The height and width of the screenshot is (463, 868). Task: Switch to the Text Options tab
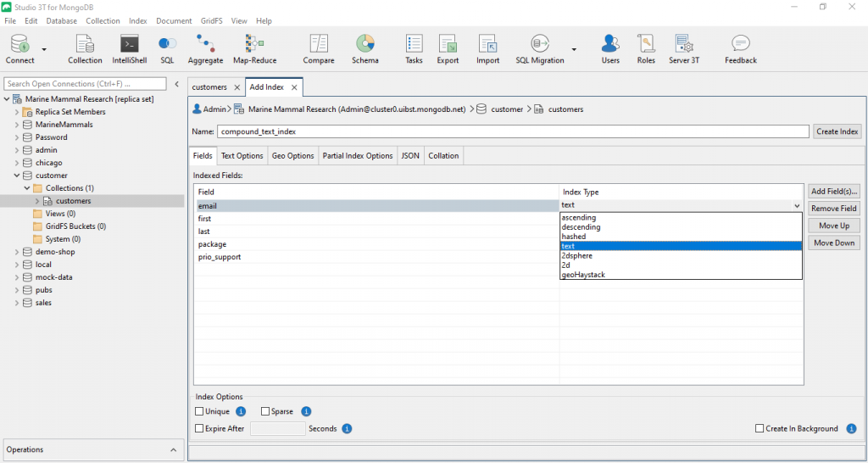tap(242, 156)
